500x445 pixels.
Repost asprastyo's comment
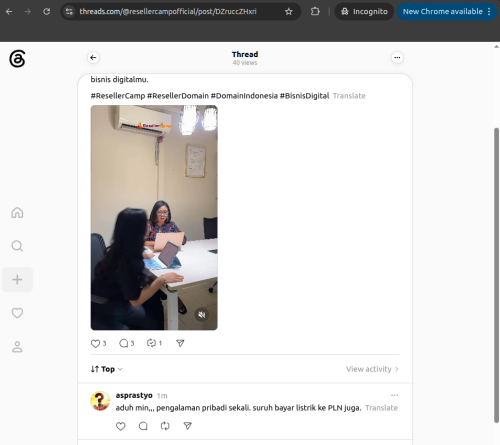(165, 426)
